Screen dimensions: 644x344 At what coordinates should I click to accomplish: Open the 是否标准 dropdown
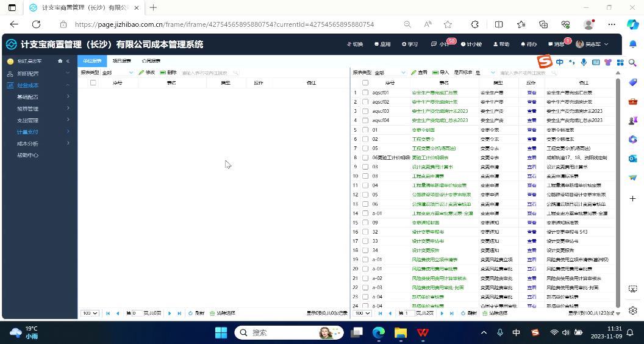(485, 73)
